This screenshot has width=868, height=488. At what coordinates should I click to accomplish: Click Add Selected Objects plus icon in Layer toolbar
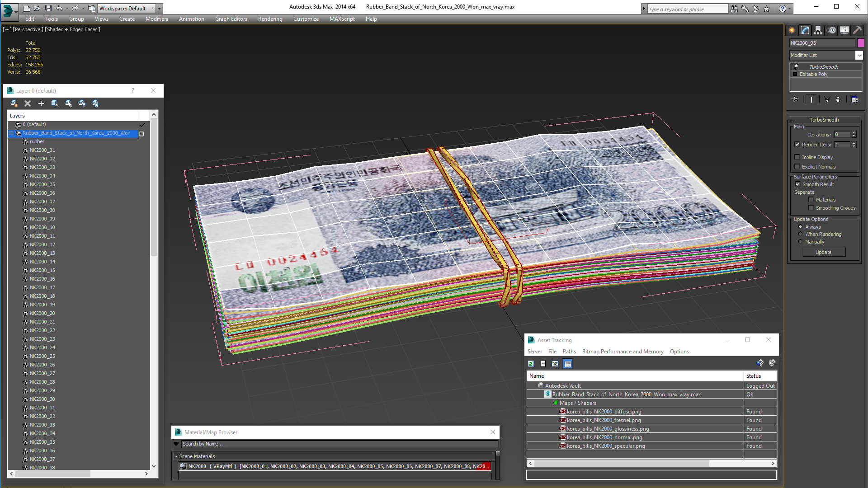(x=41, y=103)
